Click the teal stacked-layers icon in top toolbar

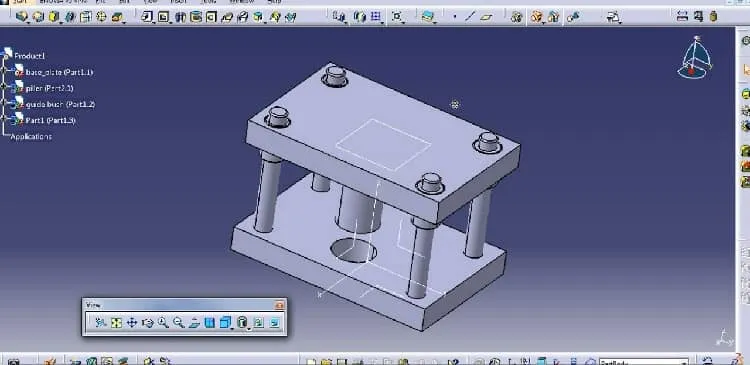point(428,17)
